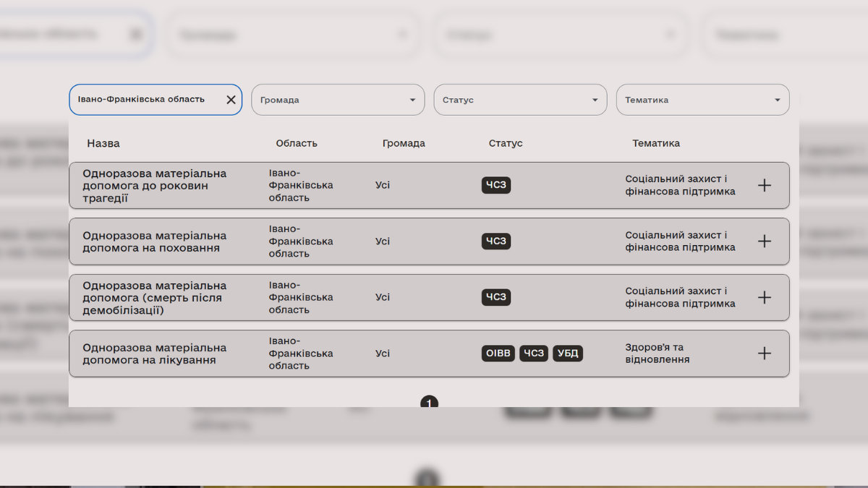Viewport: 868px width, 488px height.
Task: Click the УБД status badge
Action: (568, 354)
